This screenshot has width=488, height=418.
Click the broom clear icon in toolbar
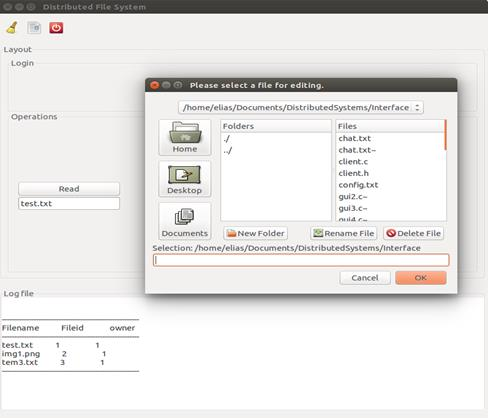(12, 28)
